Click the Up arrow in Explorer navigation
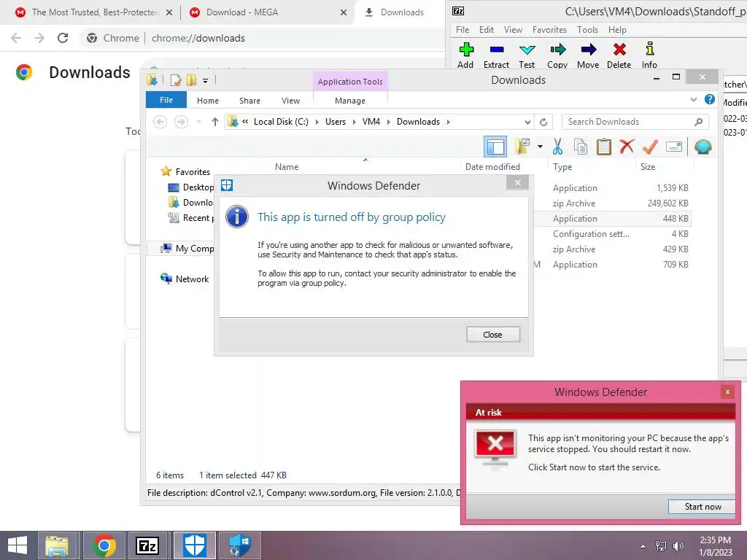 click(215, 122)
